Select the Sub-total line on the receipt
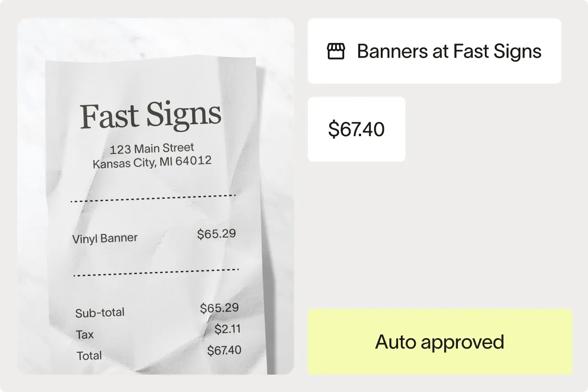 click(100, 312)
